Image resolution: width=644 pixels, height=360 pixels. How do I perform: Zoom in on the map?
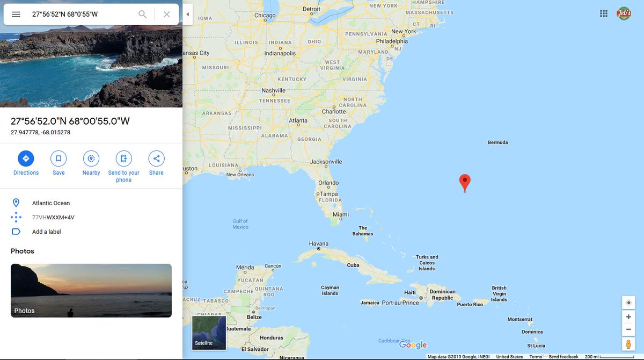coord(628,317)
